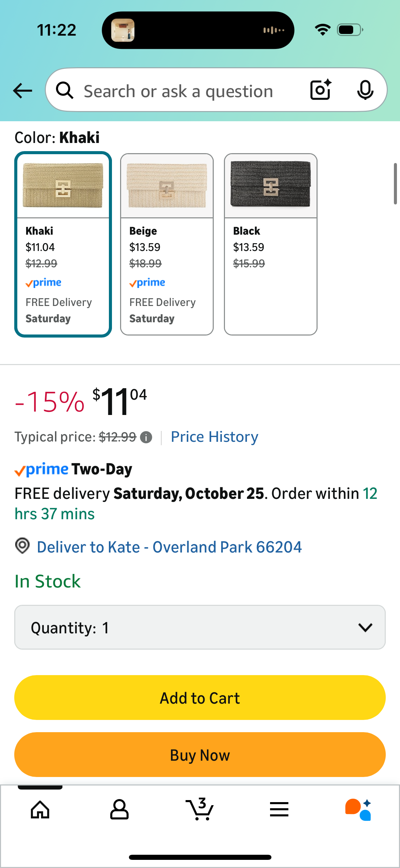Open the Home tab icon

(40, 810)
